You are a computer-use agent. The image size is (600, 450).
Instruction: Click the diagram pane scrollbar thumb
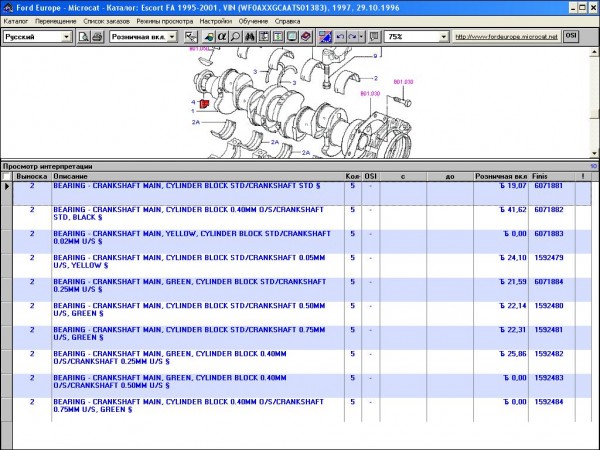tap(594, 114)
